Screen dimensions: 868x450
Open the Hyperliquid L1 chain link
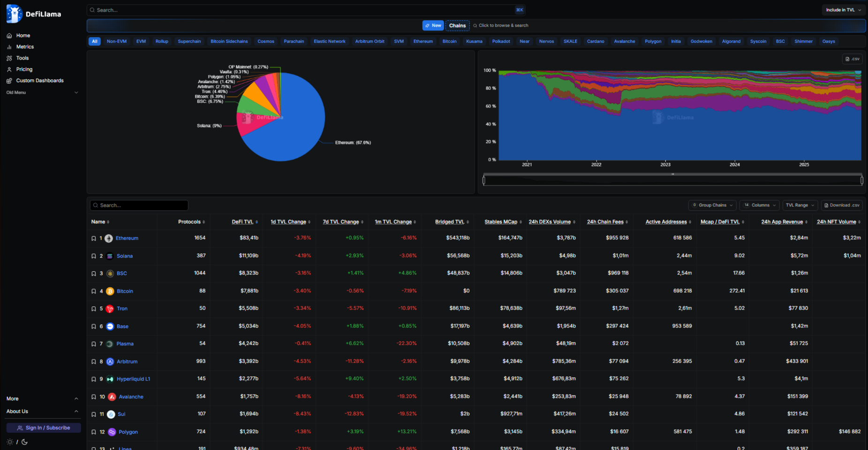[x=133, y=379]
